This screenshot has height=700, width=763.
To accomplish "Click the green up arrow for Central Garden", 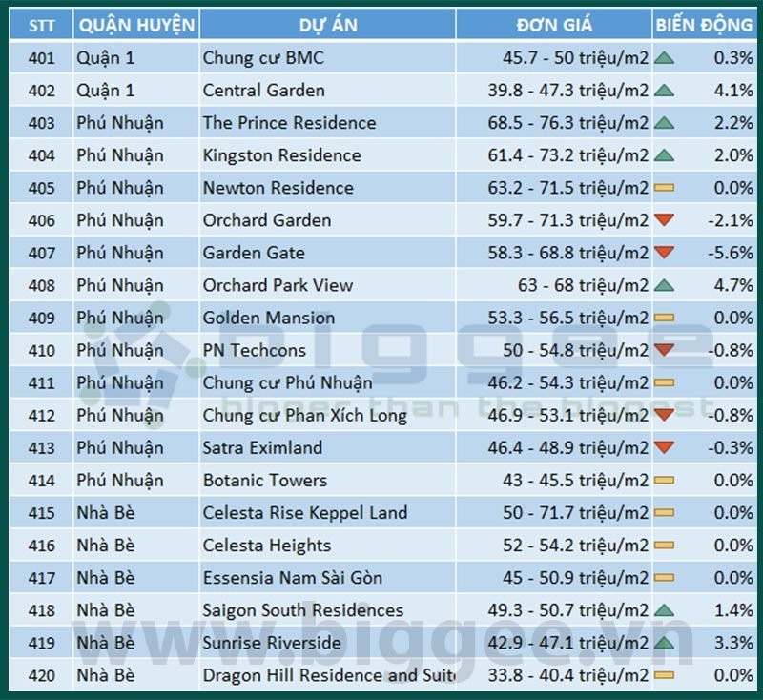I will click(x=664, y=91).
